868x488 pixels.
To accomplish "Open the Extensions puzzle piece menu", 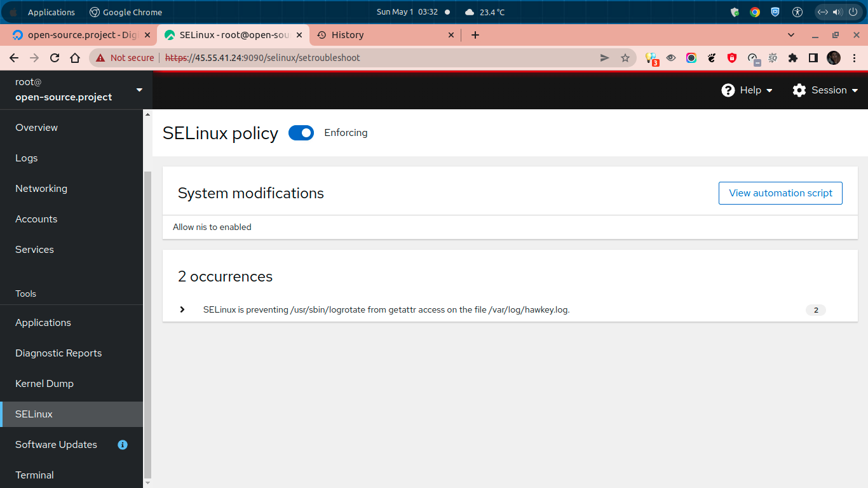I will click(793, 58).
